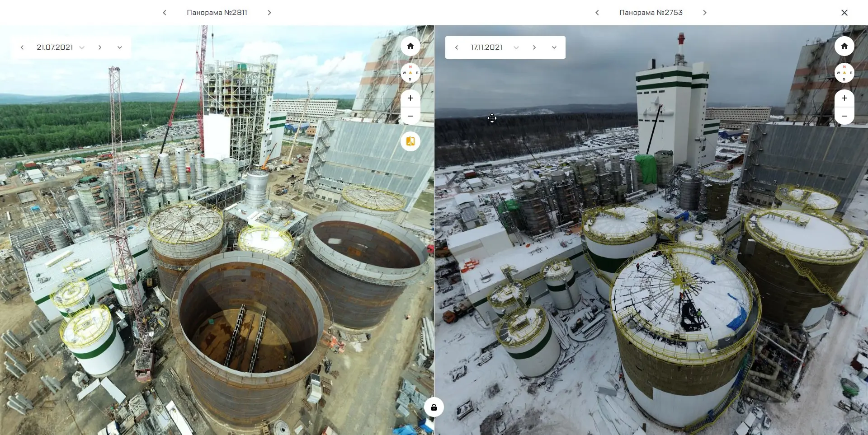Zoom out on the right panorama
Image resolution: width=868 pixels, height=435 pixels.
[844, 116]
